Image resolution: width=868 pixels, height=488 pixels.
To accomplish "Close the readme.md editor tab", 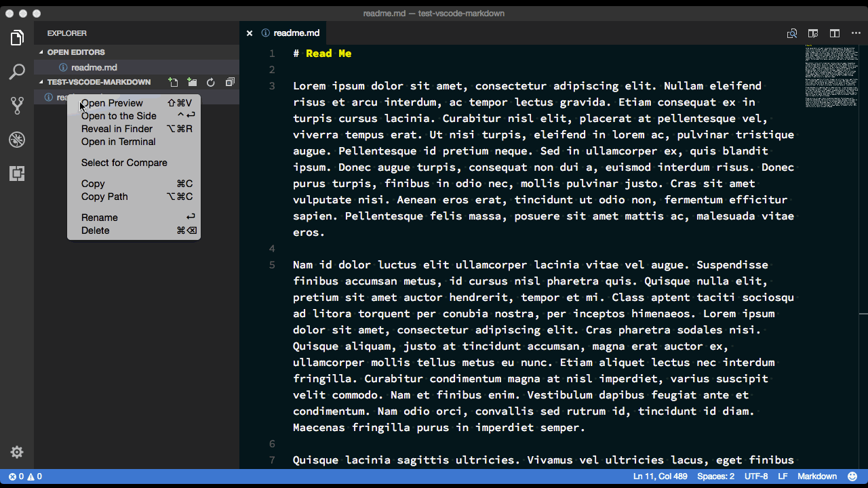I will 250,33.
